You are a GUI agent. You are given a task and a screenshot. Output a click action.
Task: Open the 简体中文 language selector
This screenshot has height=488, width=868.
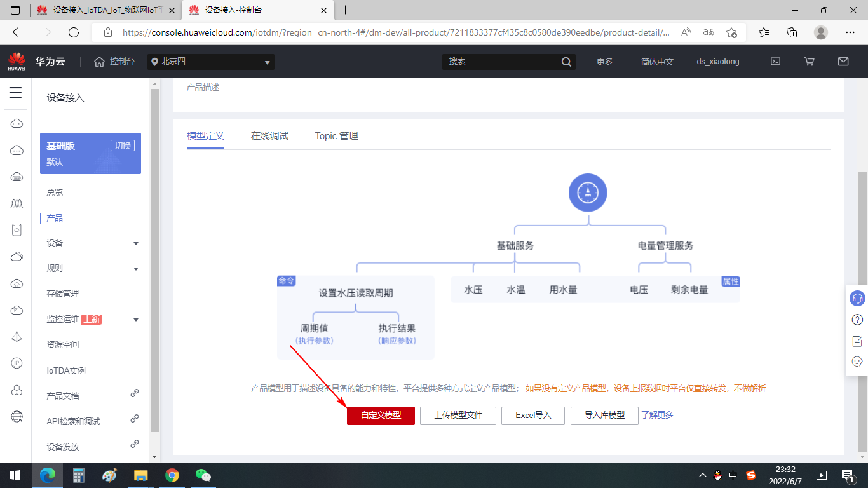(657, 62)
